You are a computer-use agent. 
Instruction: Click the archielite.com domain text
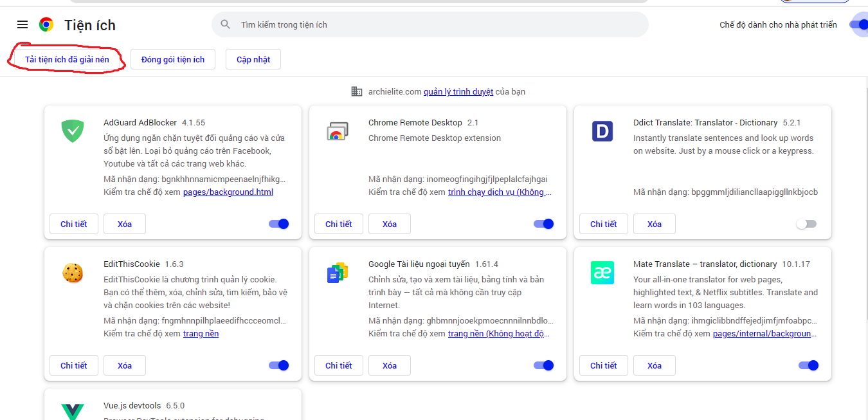(395, 91)
